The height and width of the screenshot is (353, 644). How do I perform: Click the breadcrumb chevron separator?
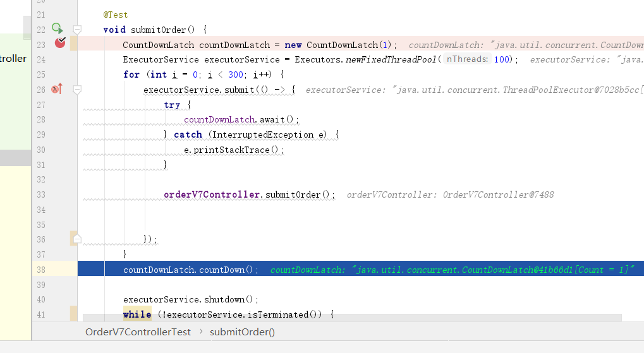(200, 332)
